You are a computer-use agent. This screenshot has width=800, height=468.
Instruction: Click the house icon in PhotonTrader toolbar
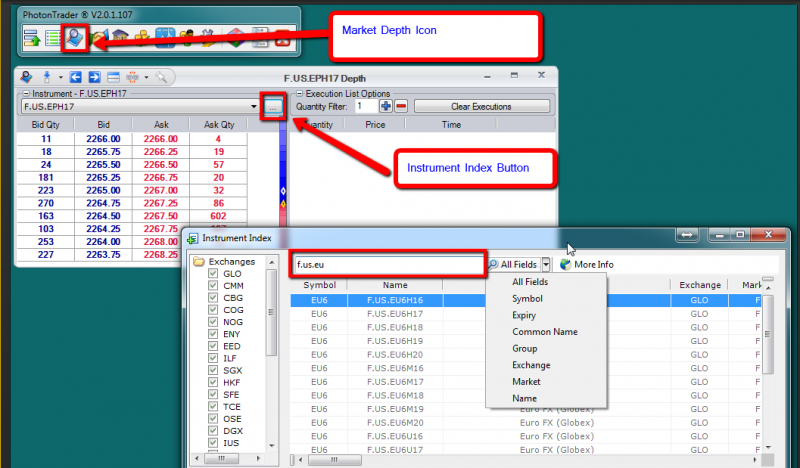(x=120, y=38)
